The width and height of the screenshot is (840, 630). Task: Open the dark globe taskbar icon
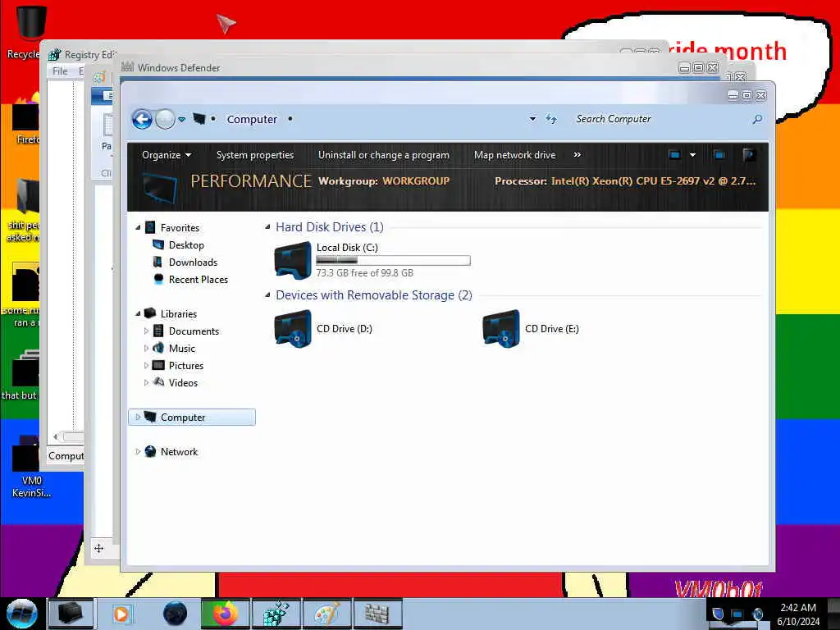point(175,614)
